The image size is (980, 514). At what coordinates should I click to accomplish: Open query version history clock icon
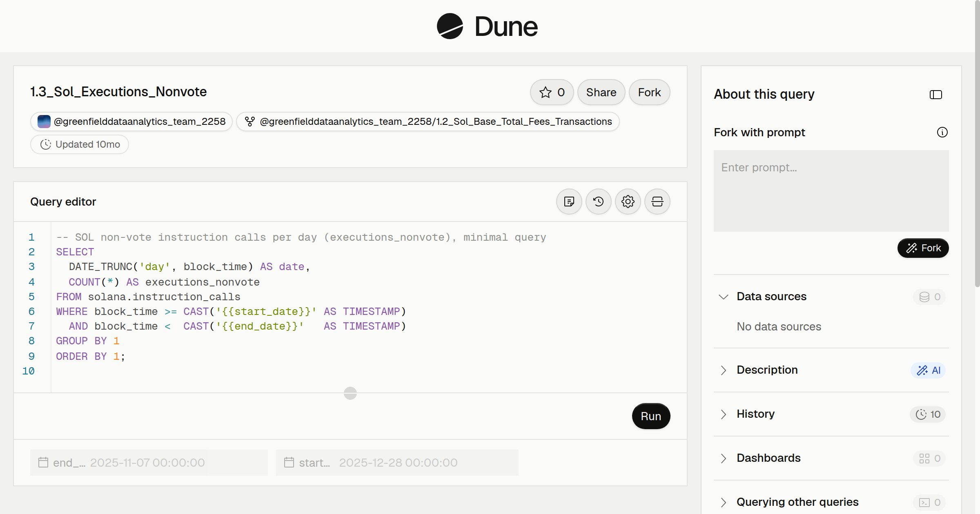click(599, 202)
